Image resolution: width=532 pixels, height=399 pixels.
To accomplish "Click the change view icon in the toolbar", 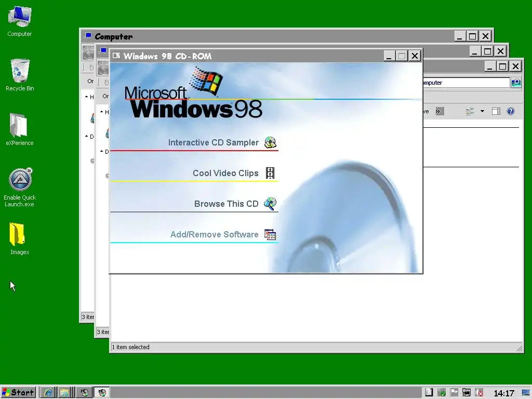I will 470,111.
